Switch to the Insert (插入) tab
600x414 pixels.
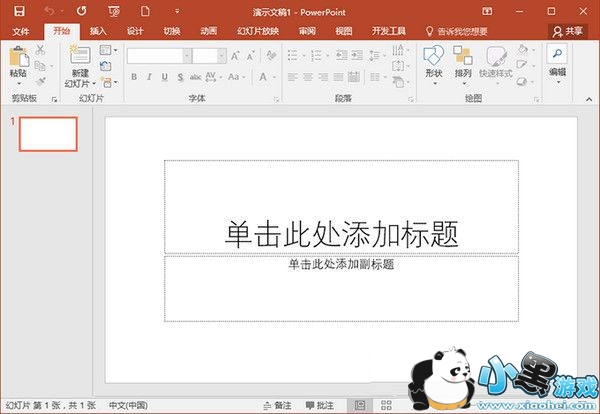(98, 31)
